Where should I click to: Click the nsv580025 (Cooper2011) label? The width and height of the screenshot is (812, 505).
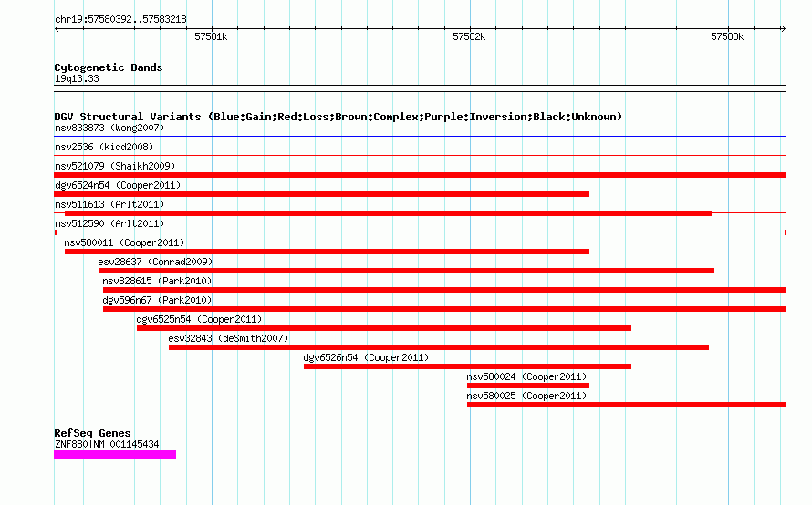tap(526, 396)
